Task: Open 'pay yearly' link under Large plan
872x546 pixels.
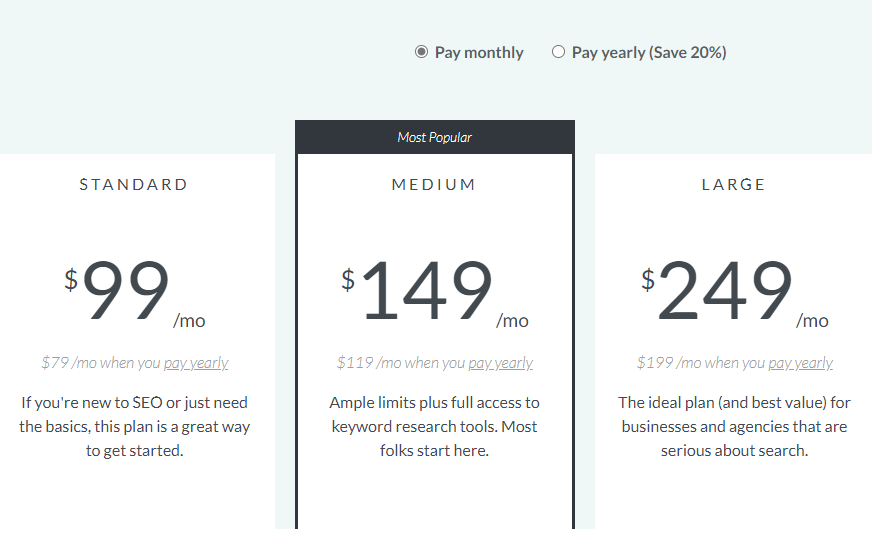Action: coord(800,363)
